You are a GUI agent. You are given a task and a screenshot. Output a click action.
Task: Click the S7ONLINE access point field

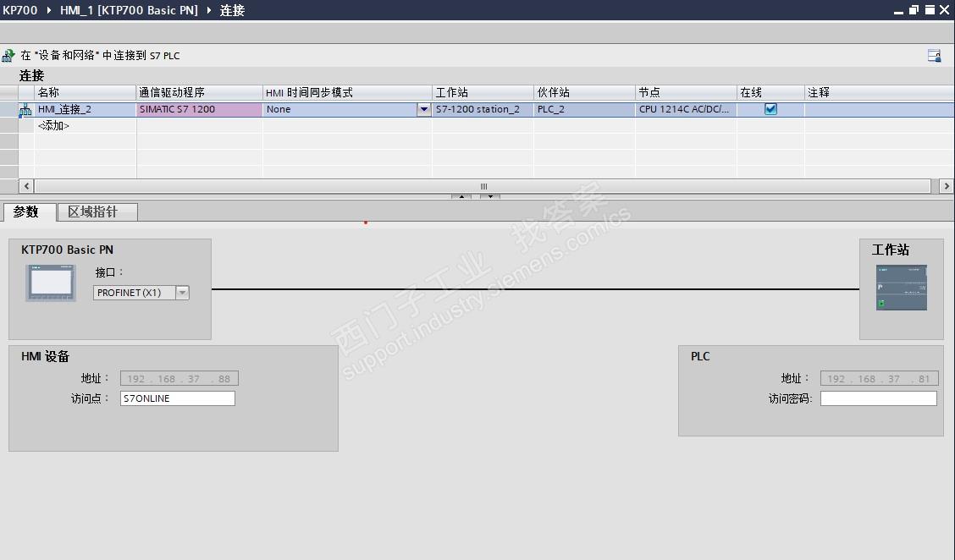point(177,398)
